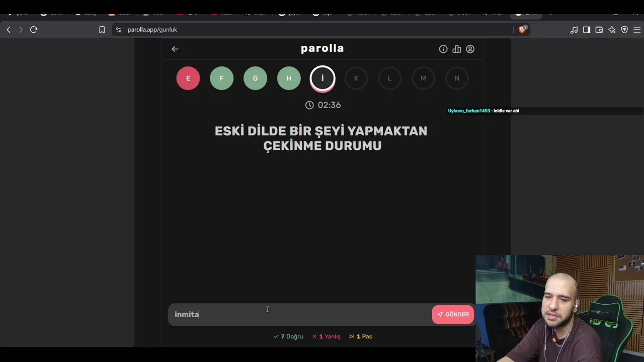Click the browser back button
Image resolution: width=644 pixels, height=362 pixels.
pyautogui.click(x=9, y=30)
